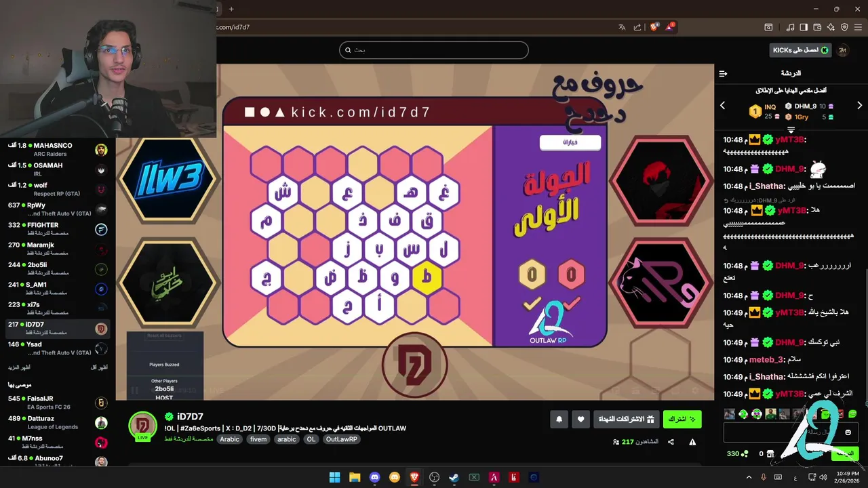
Task: Click the fivem stream tag
Action: point(258,439)
